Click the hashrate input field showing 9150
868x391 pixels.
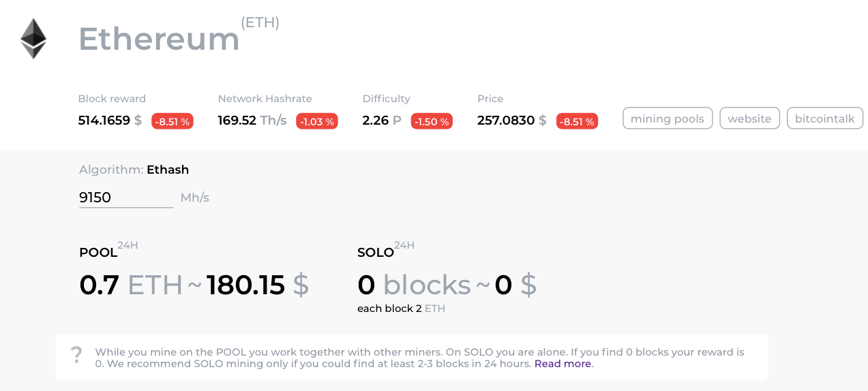tap(126, 198)
